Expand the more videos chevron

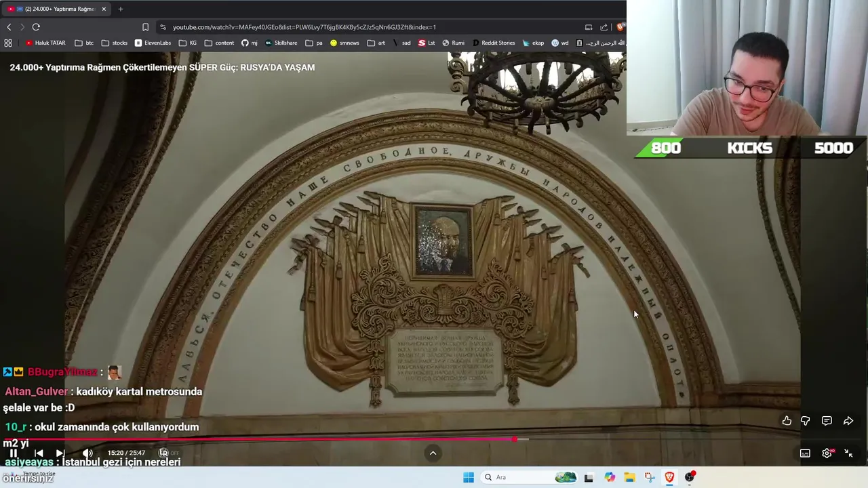(433, 453)
